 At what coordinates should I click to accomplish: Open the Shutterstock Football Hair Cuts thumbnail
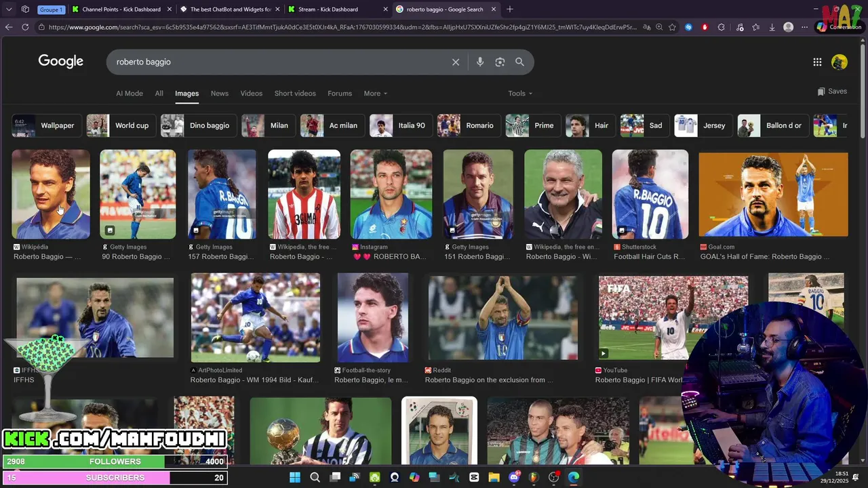click(x=650, y=195)
